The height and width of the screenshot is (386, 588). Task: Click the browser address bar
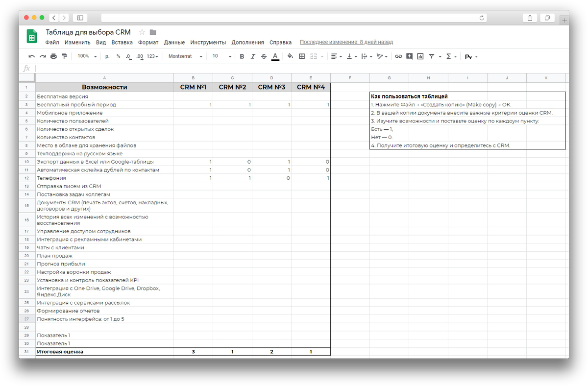[294, 18]
